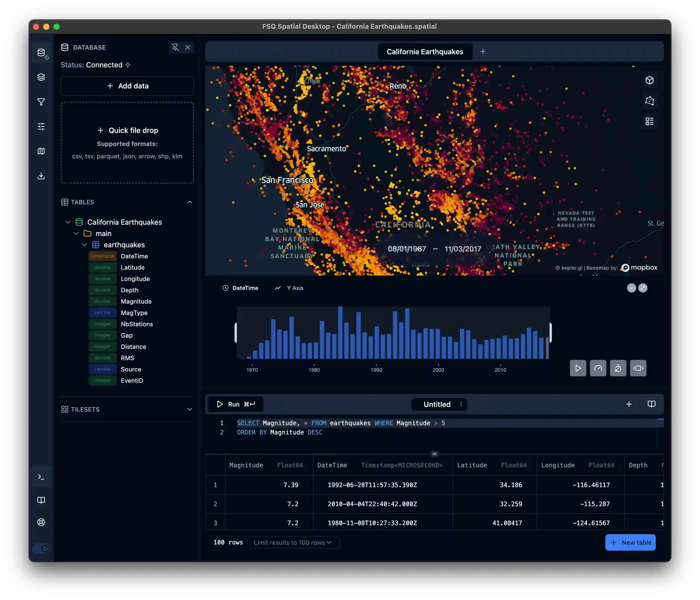
Task: Click the New table button
Action: pos(630,542)
